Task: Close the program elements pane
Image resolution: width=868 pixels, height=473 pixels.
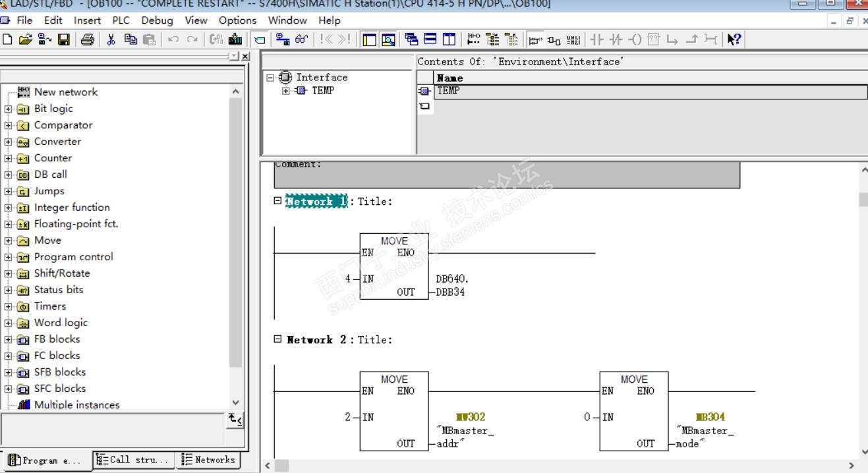Action: [x=245, y=56]
